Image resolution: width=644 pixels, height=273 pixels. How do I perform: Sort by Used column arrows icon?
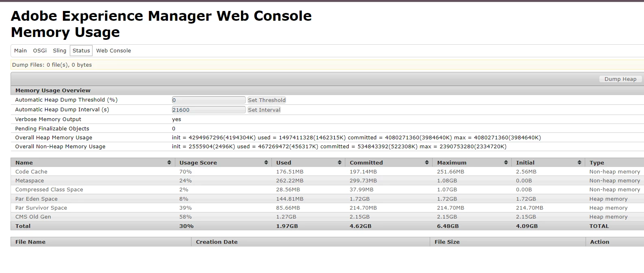340,162
